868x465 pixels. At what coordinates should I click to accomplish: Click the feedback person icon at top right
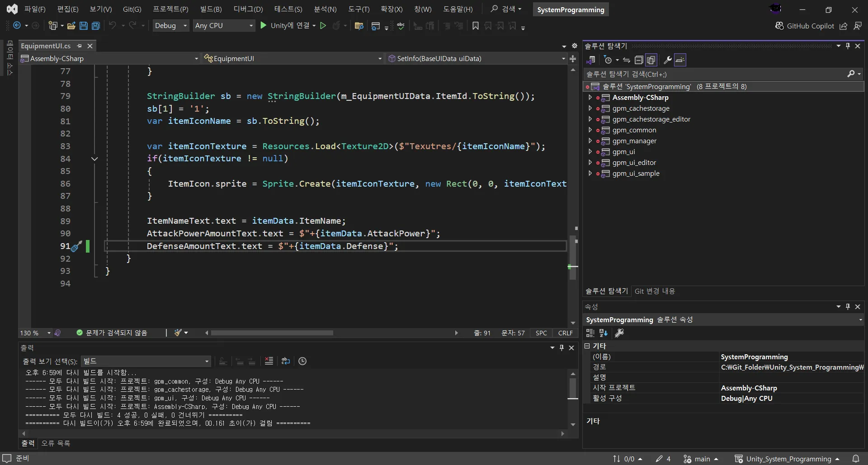tap(858, 26)
